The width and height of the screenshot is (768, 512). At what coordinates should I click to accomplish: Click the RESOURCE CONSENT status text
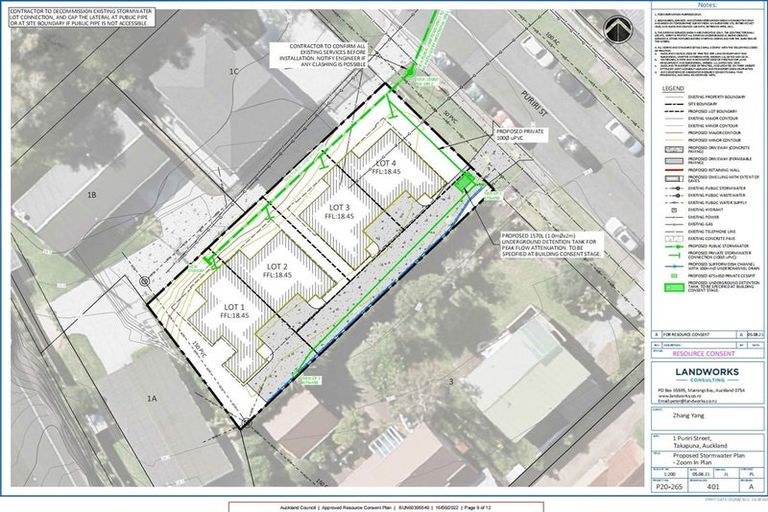[x=703, y=353]
